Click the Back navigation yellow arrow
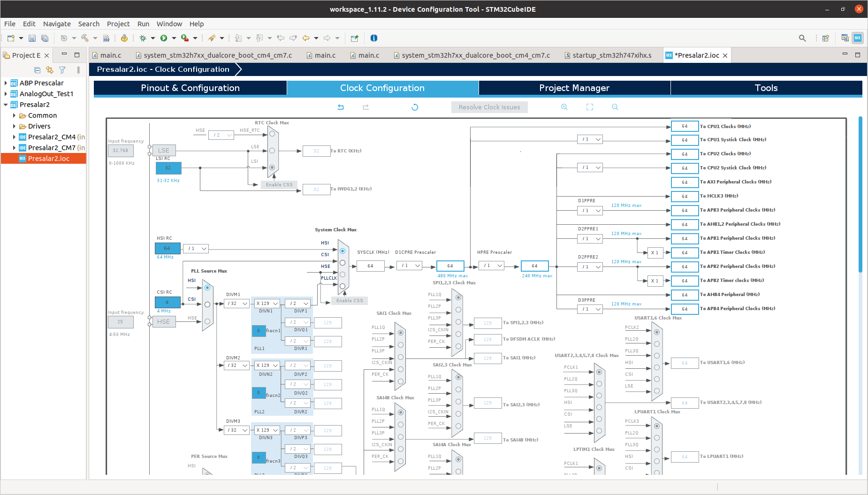Screen dimensions: 868x495 click(x=306, y=38)
